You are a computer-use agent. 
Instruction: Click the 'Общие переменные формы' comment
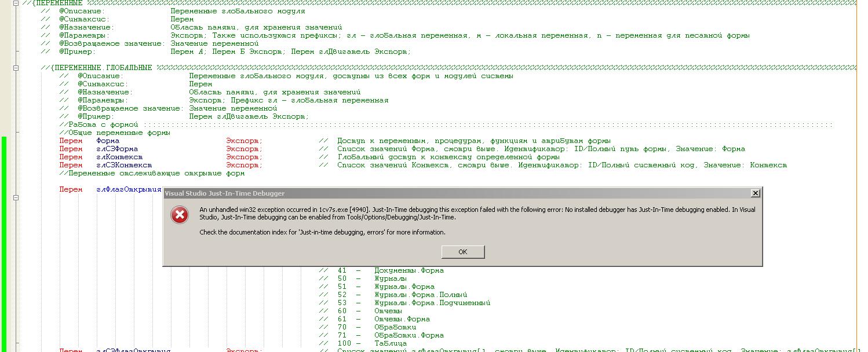click(x=115, y=133)
